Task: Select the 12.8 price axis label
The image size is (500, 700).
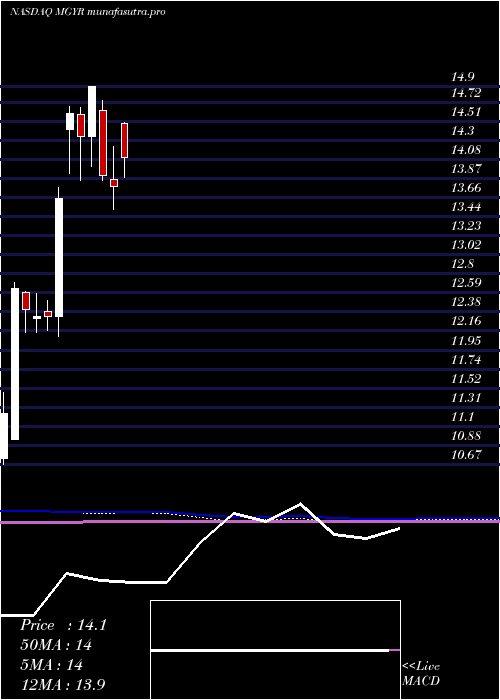Action: tap(462, 263)
